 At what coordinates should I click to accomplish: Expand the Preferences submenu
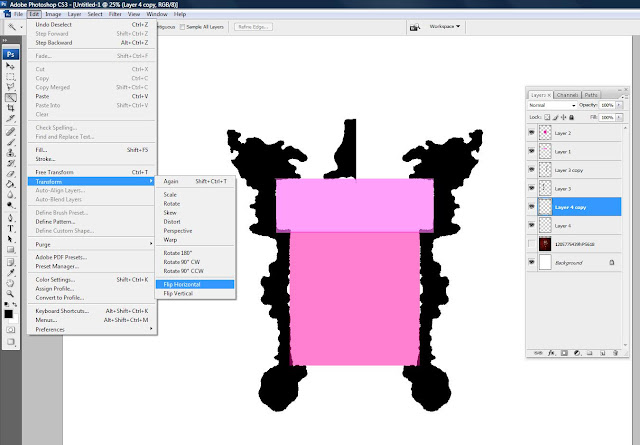pos(92,329)
